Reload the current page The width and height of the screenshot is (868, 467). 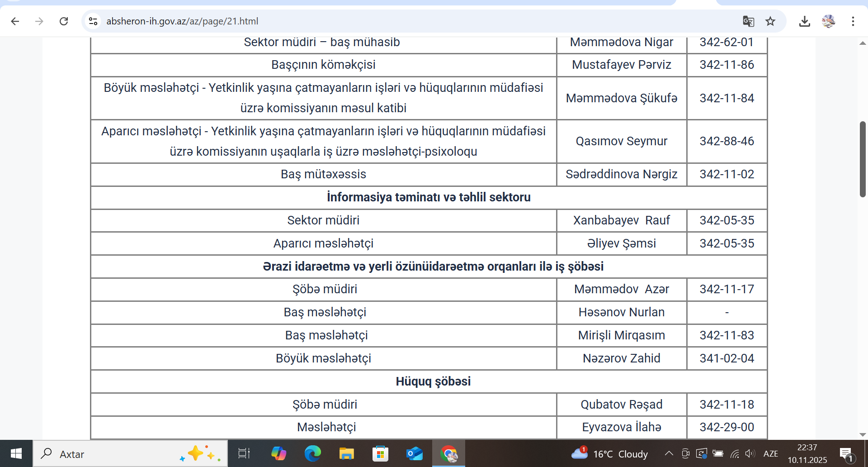[x=64, y=21]
